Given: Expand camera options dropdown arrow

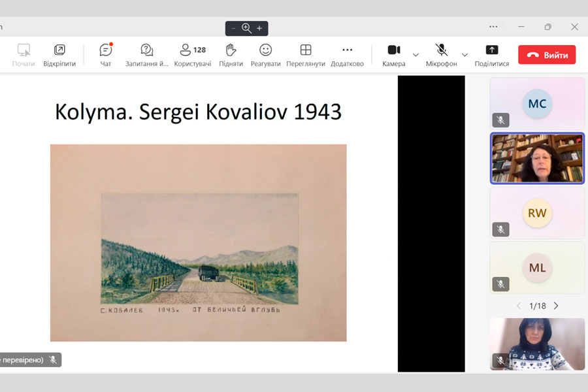Looking at the screenshot, I should coord(416,55).
